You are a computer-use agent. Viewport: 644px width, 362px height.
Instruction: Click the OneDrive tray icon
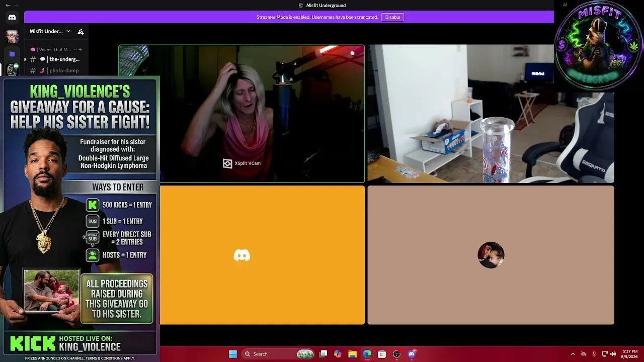(x=584, y=354)
